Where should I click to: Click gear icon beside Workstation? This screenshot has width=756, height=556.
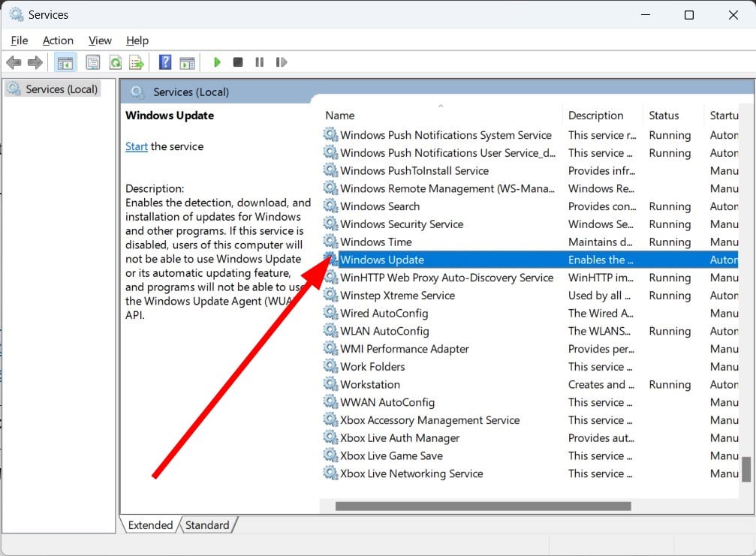click(x=330, y=384)
